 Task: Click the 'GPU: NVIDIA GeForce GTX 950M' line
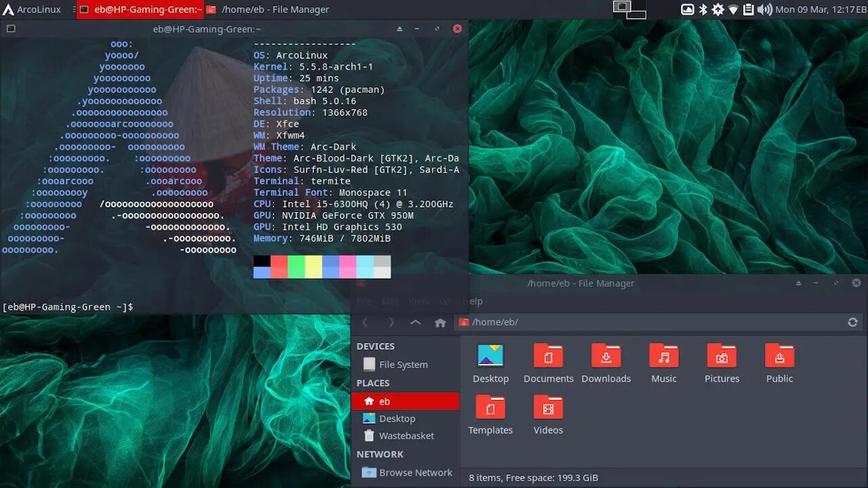click(333, 216)
